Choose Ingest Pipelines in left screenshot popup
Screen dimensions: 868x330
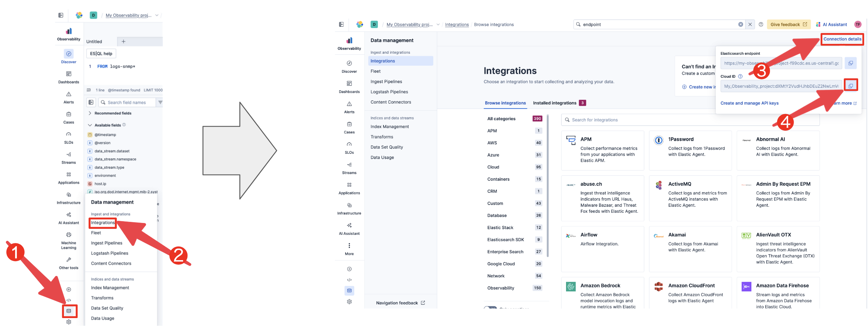click(x=107, y=243)
